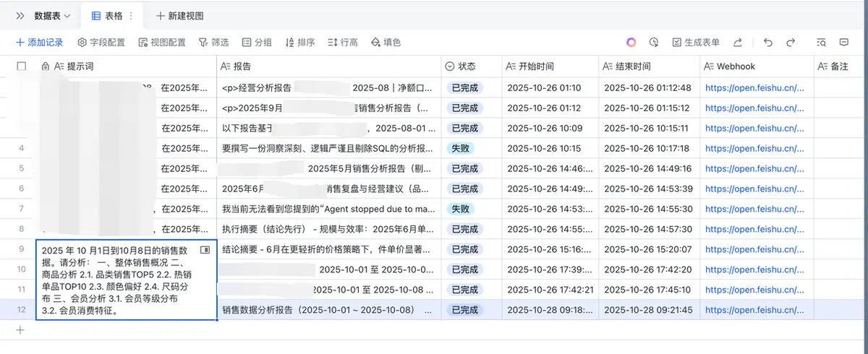Click report cell starting 执行摘要（结论先行）
This screenshot has width=868, height=354.
(x=329, y=229)
